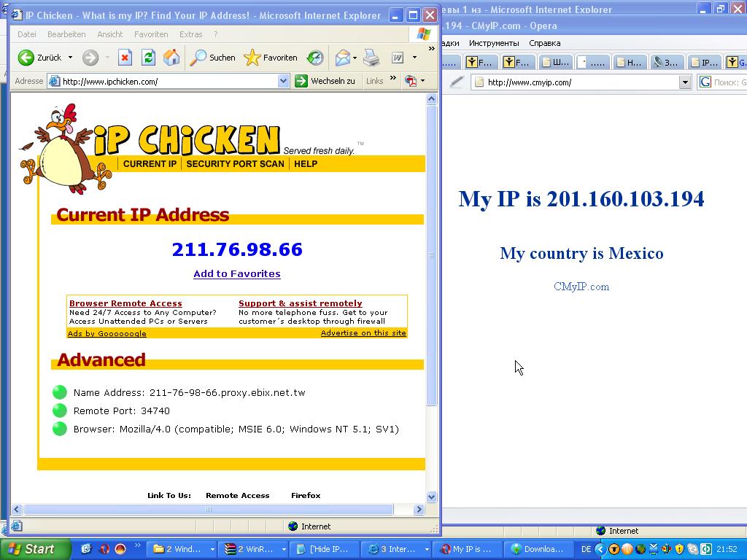
Task: Switch to the Opera tab labeled IP...
Action: coord(704,62)
